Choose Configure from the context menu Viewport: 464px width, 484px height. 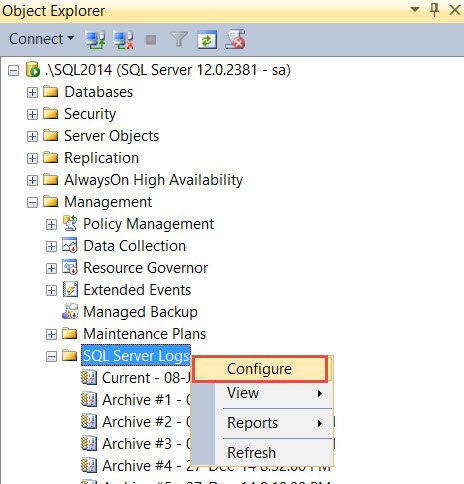(260, 369)
